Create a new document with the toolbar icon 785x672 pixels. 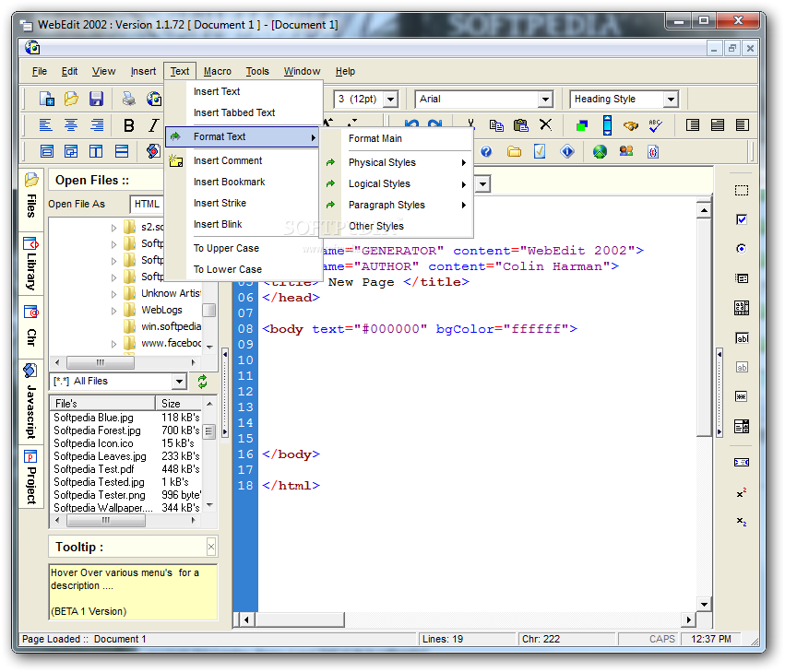[x=46, y=99]
